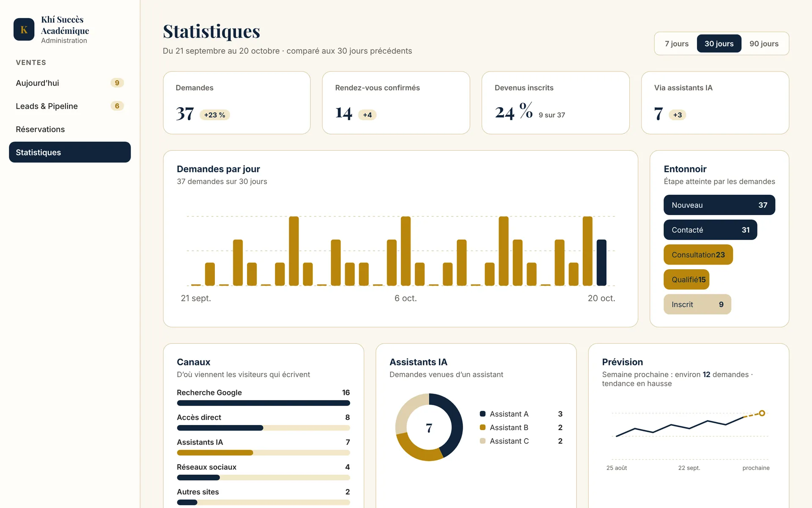The image size is (812, 508).
Task: Click the '37 demandes sur 30 jours' subtitle
Action: [222, 181]
